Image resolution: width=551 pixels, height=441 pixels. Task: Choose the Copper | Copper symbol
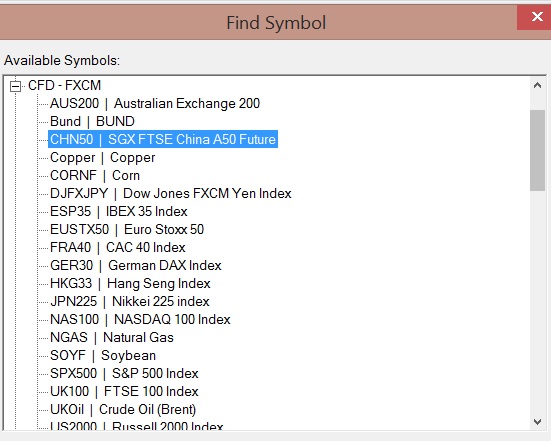pos(103,157)
